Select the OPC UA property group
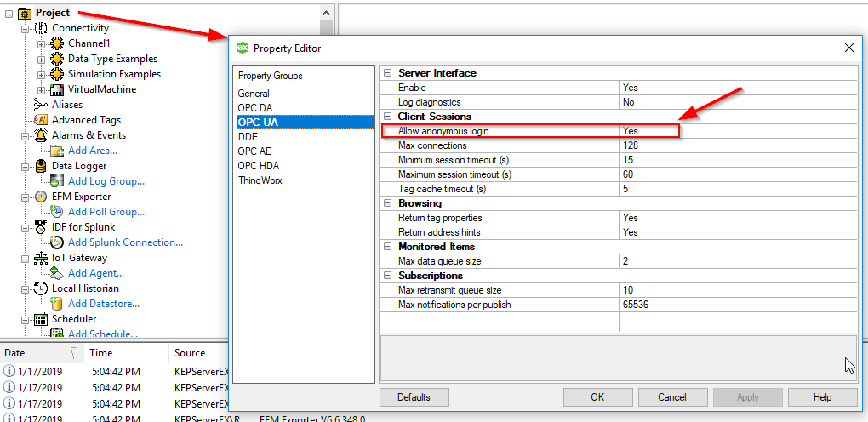Viewport: 868px width, 422px height. pos(305,122)
